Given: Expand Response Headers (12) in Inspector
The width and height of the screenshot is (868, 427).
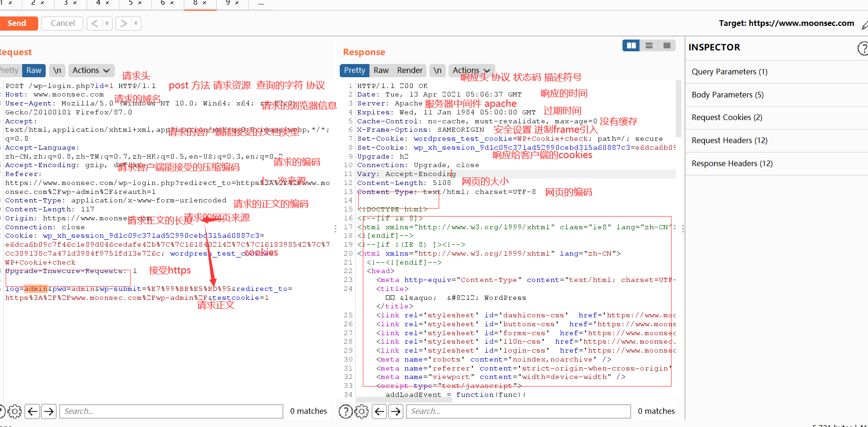Looking at the screenshot, I should coord(777,163).
